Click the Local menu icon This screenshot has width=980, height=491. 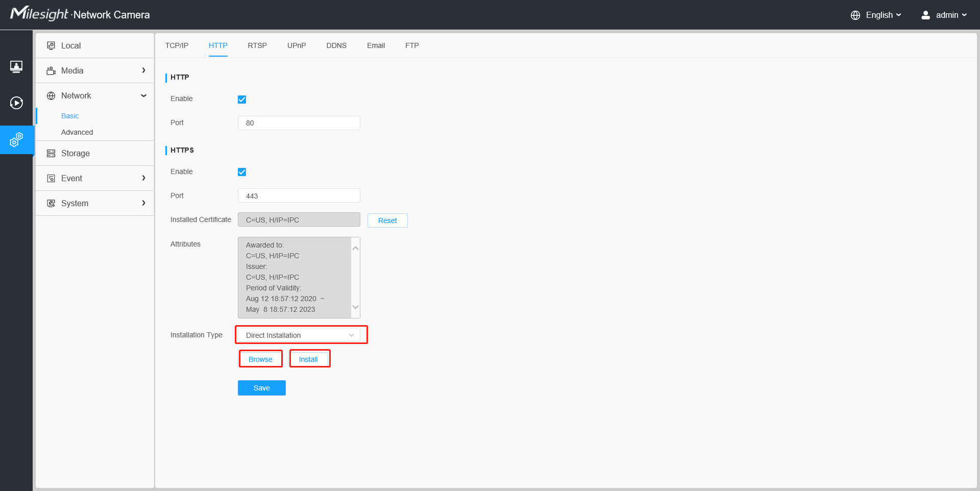(x=51, y=45)
